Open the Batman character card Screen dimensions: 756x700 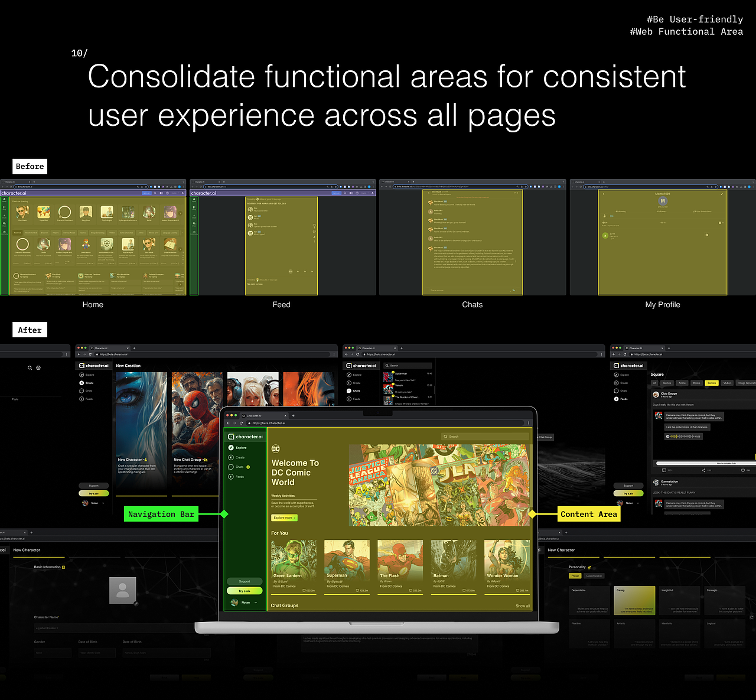[454, 566]
